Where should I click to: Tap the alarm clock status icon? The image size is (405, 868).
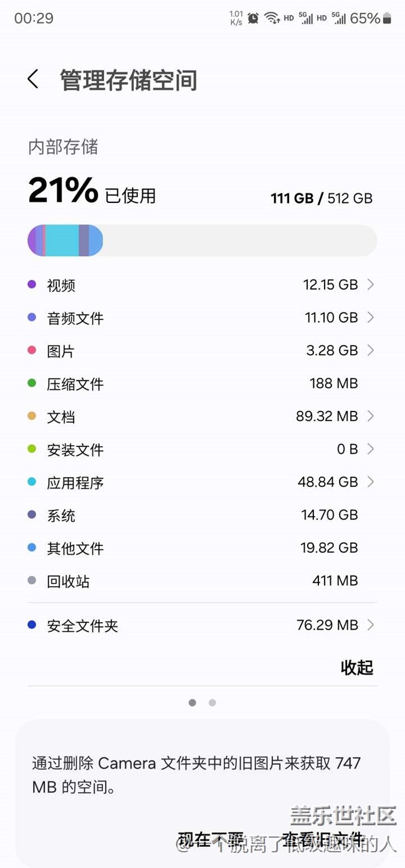coord(253,18)
